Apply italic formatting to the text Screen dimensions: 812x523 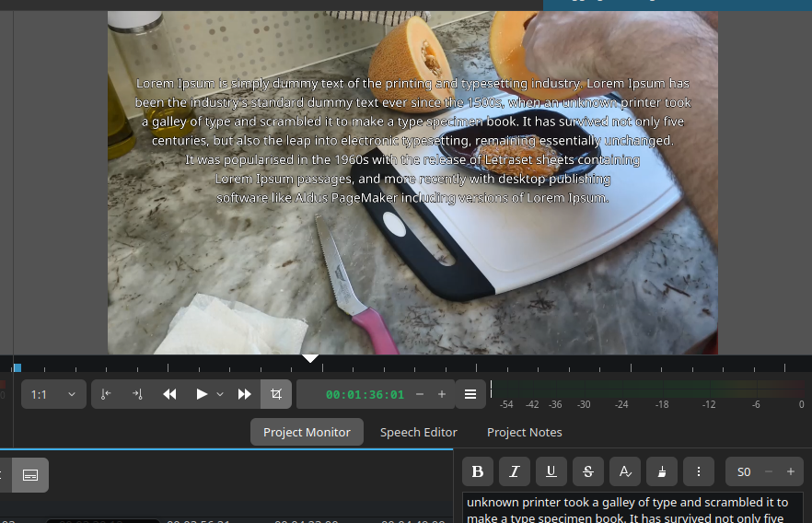(515, 471)
